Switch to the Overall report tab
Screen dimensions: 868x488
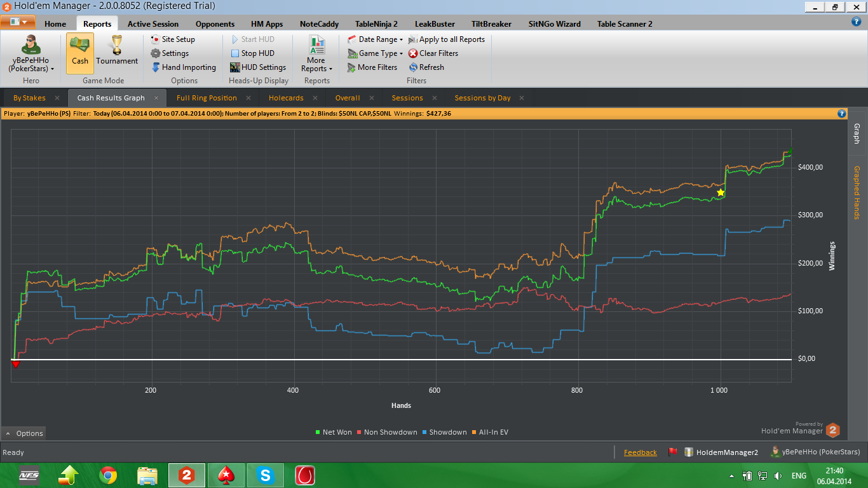tap(348, 98)
